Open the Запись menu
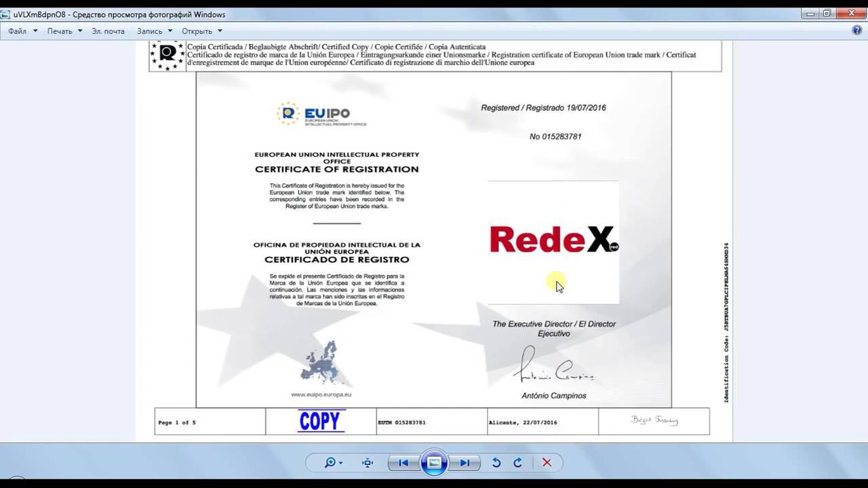Image resolution: width=868 pixels, height=488 pixels. click(155, 31)
